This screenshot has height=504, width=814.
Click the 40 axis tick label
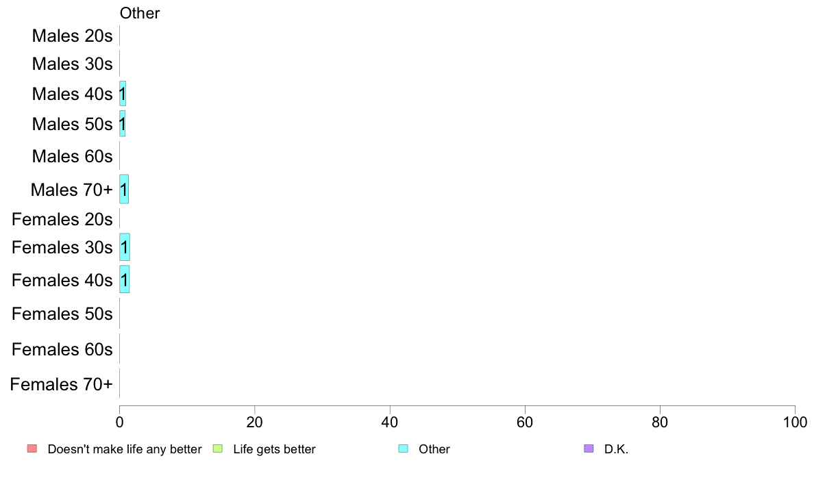pyautogui.click(x=389, y=423)
